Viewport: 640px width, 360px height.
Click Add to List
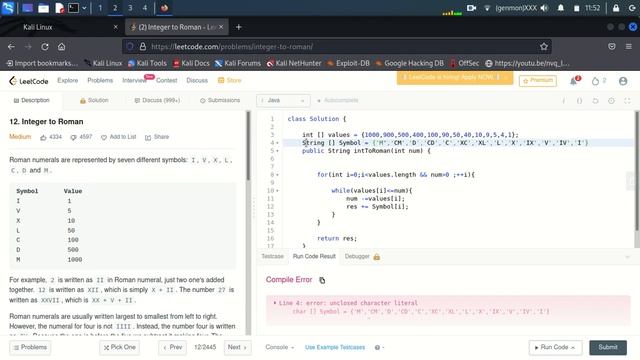pyautogui.click(x=118, y=137)
